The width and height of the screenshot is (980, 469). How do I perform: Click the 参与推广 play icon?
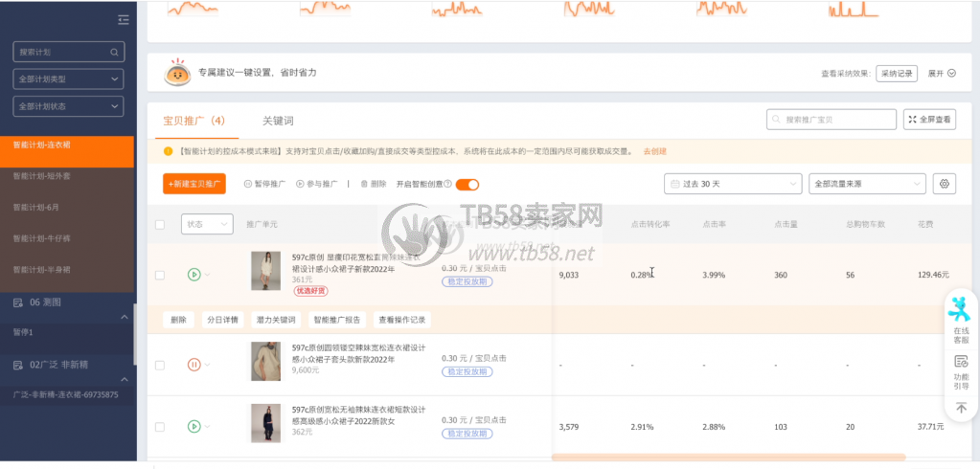click(x=300, y=184)
